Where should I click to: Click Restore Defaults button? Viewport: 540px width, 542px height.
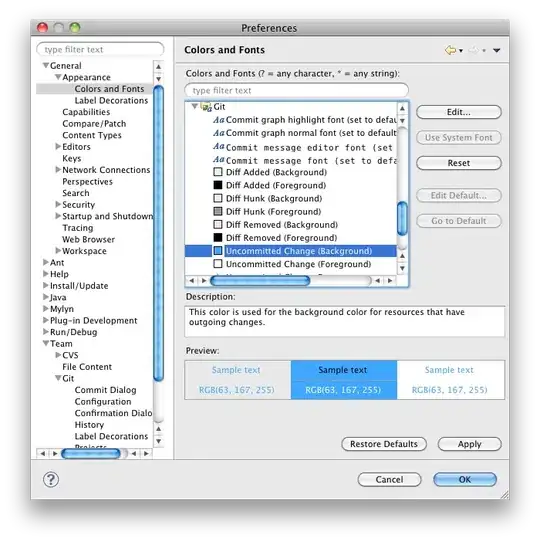[x=384, y=444]
